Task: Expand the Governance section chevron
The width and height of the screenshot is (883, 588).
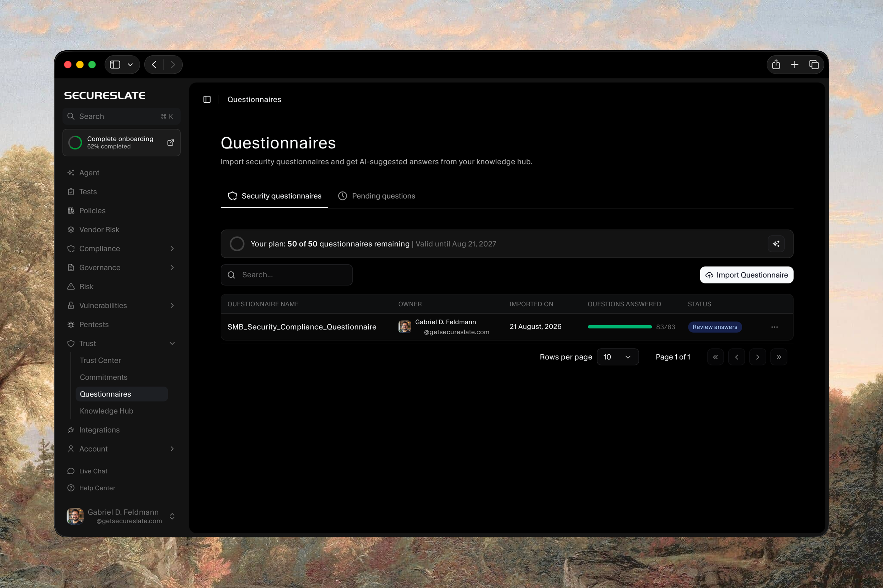Action: (172, 267)
